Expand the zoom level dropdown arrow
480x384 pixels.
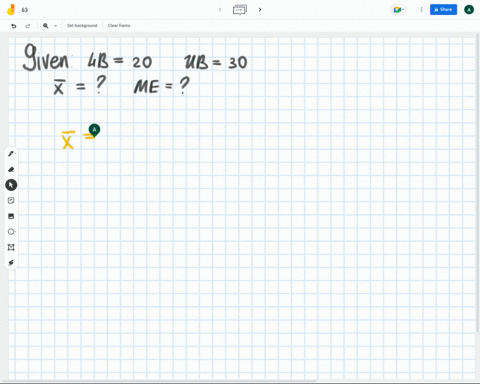(56, 26)
